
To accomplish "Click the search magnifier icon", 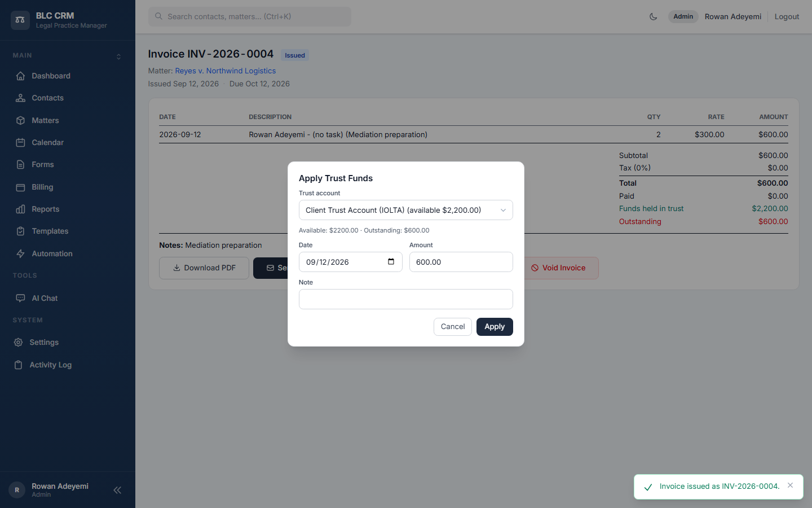I will (x=159, y=17).
